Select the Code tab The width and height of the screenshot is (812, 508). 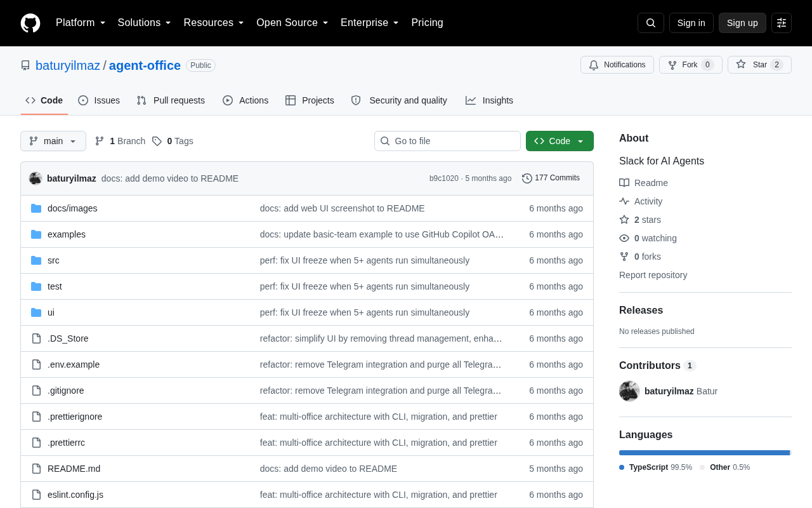pos(44,100)
